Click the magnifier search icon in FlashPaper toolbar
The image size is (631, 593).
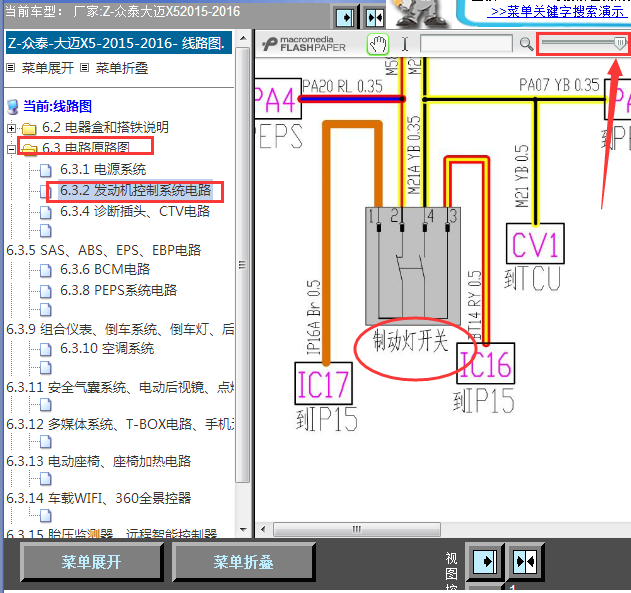[526, 43]
